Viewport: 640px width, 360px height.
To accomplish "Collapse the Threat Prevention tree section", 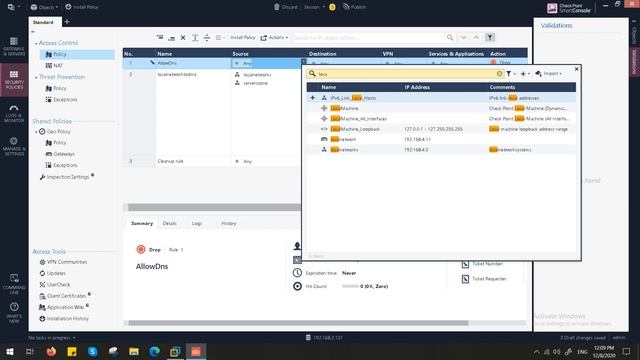I will pyautogui.click(x=36, y=77).
